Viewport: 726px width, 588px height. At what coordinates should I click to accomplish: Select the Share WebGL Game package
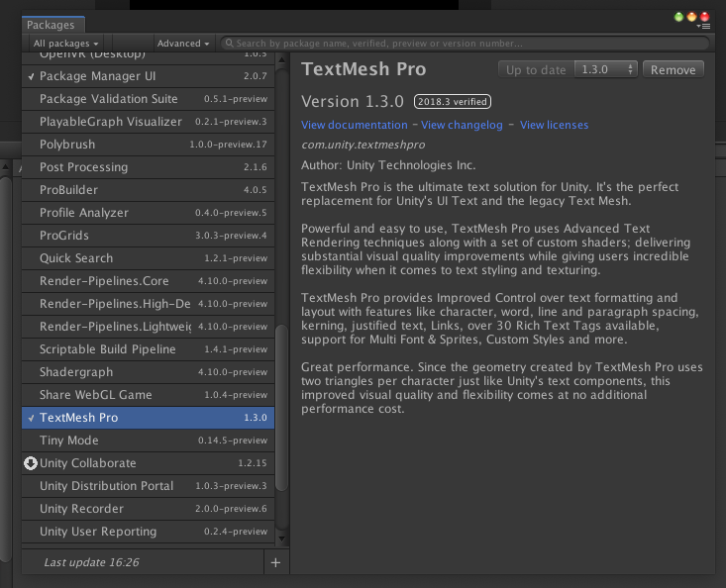click(148, 395)
